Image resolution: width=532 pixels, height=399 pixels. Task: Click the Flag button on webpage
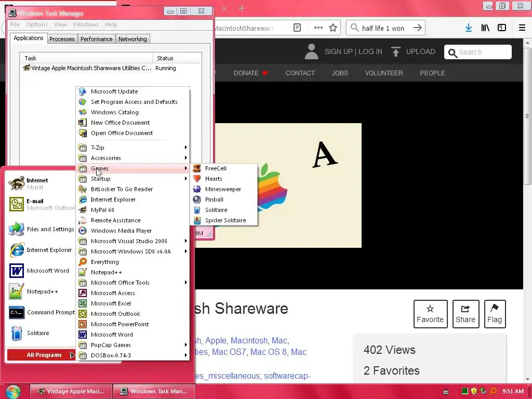(495, 314)
